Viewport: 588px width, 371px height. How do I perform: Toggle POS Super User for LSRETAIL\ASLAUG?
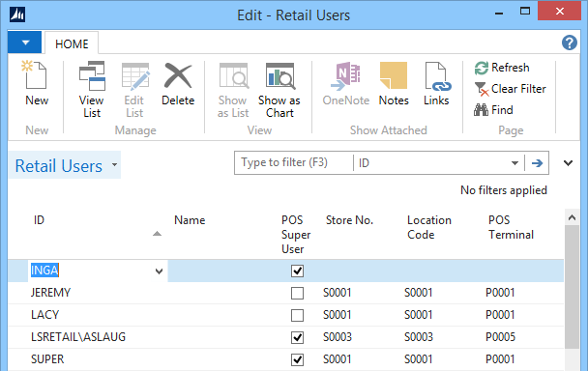tap(297, 337)
